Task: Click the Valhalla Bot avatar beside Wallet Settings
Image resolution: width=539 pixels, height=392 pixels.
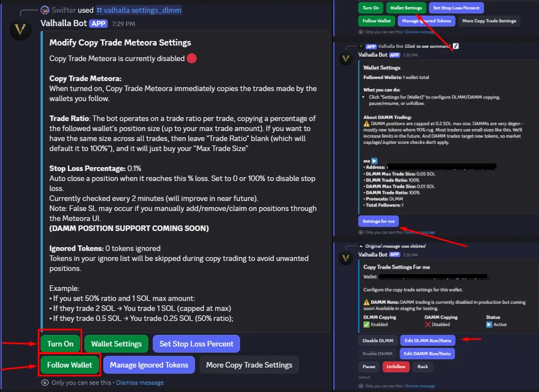Action: pyautogui.click(x=346, y=59)
